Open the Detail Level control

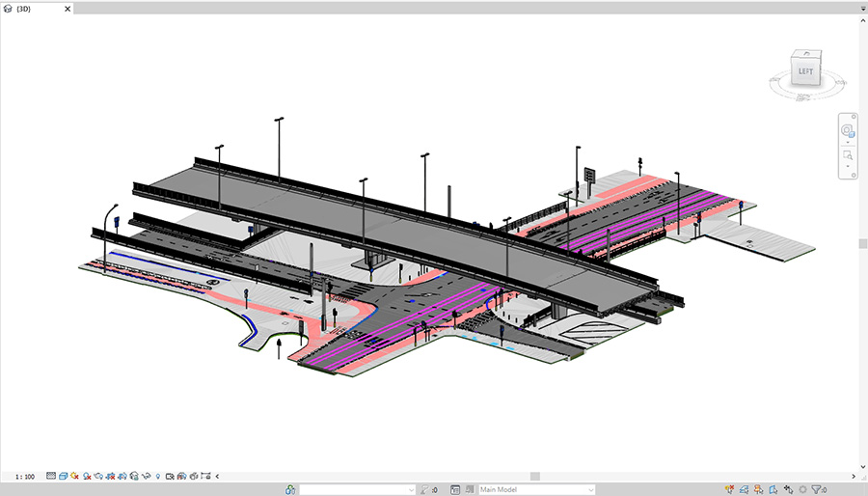(x=51, y=476)
